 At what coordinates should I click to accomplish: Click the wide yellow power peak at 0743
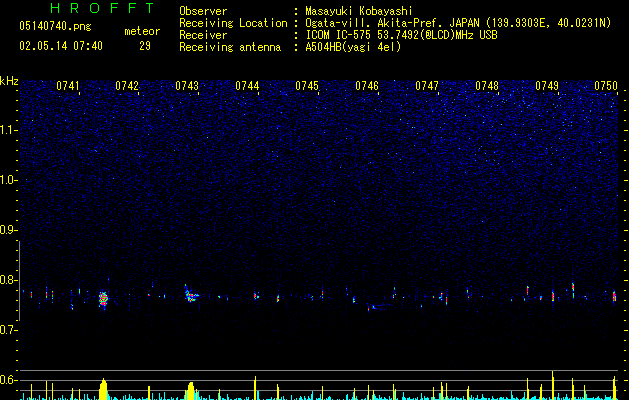pyautogui.click(x=191, y=391)
